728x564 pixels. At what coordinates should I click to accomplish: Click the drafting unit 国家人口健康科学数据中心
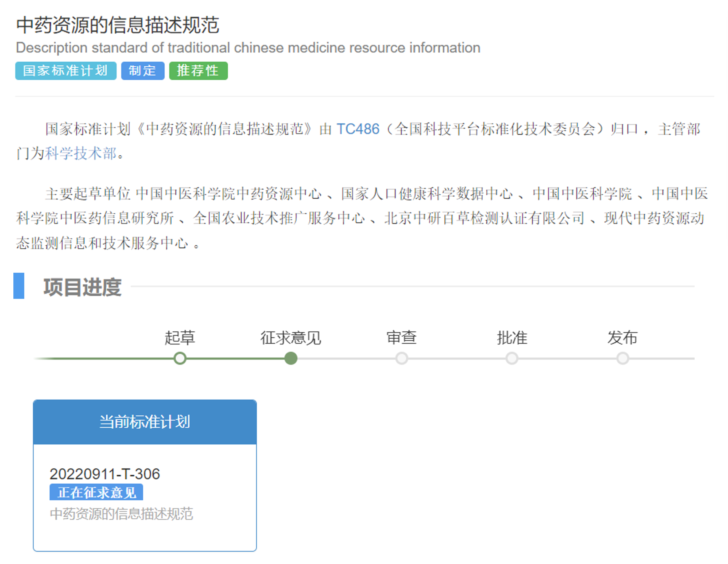[x=427, y=194]
